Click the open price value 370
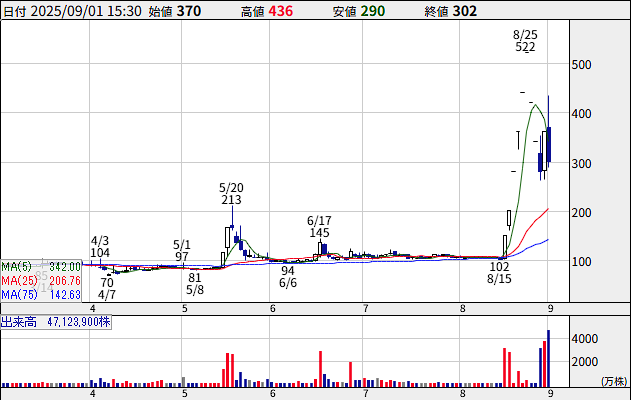The width and height of the screenshot is (631, 400). click(189, 11)
